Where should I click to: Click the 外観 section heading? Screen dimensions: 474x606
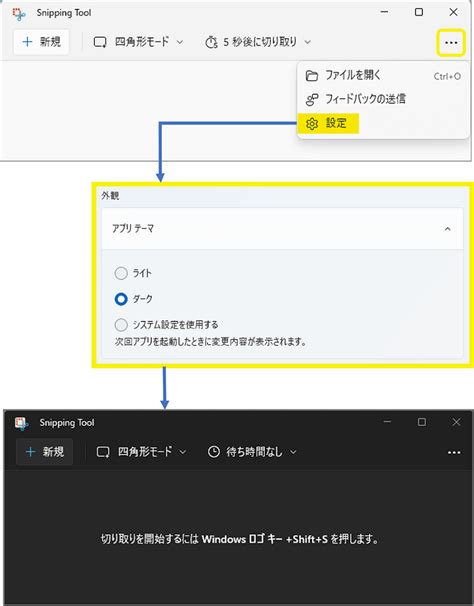(110, 196)
